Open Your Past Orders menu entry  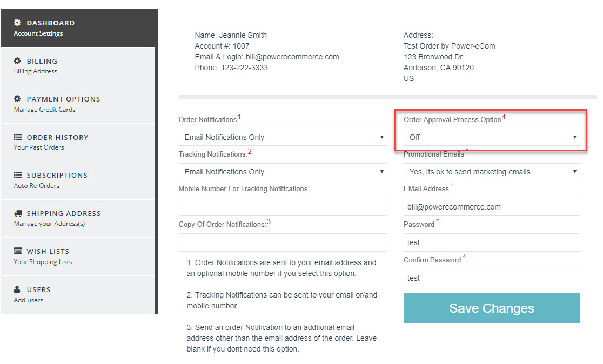tap(39, 147)
